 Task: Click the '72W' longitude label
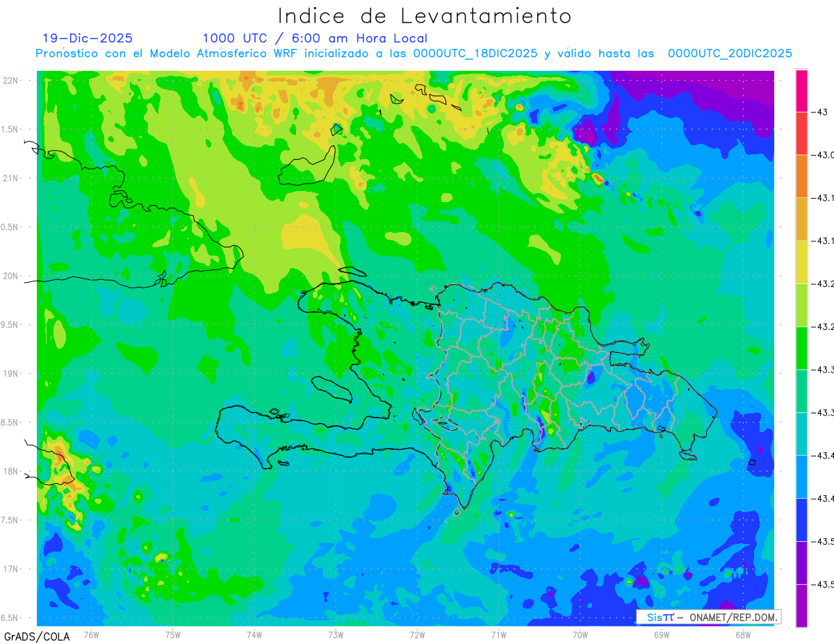click(417, 634)
